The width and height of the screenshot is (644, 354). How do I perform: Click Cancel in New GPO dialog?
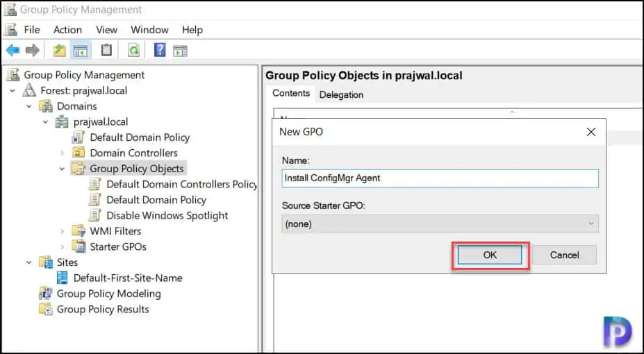click(564, 255)
